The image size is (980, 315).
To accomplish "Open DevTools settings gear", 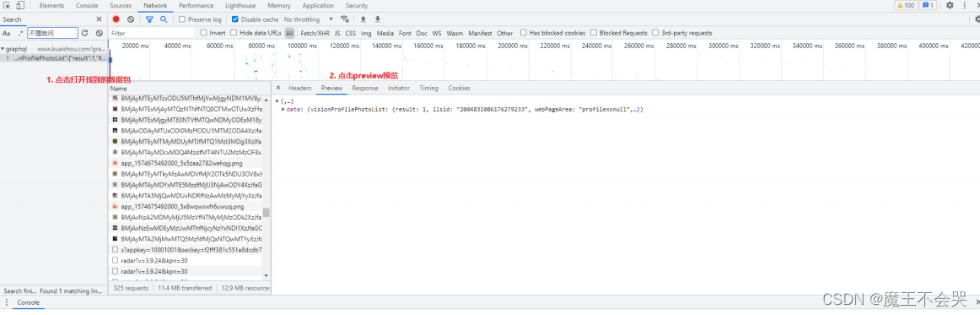I will tap(950, 6).
